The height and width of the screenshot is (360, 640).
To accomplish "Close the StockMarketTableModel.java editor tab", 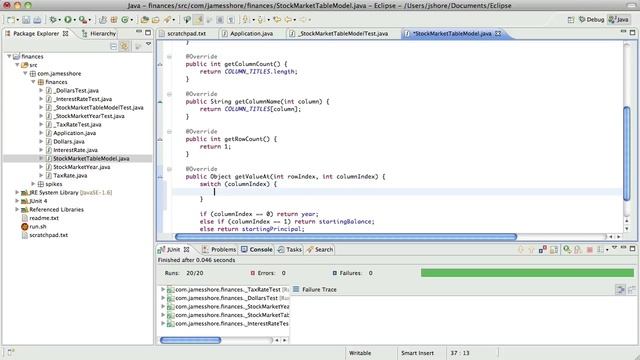I will pos(498,33).
